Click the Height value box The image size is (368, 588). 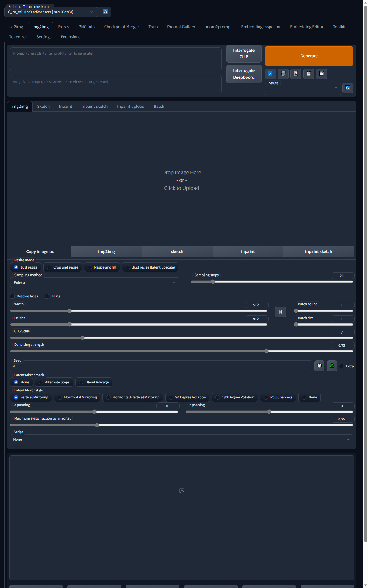point(257,319)
